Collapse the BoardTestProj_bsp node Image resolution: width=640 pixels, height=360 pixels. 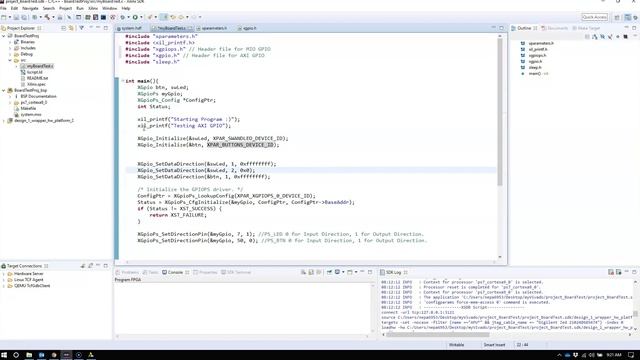[4, 90]
